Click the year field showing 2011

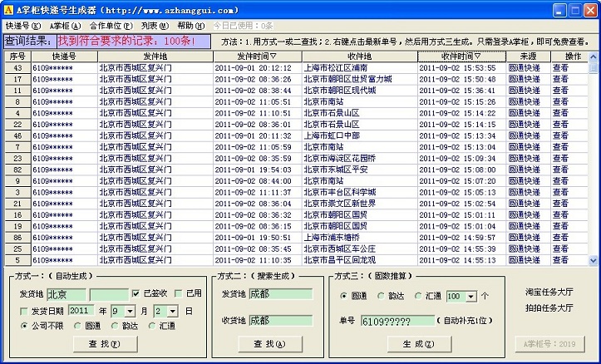click(81, 311)
